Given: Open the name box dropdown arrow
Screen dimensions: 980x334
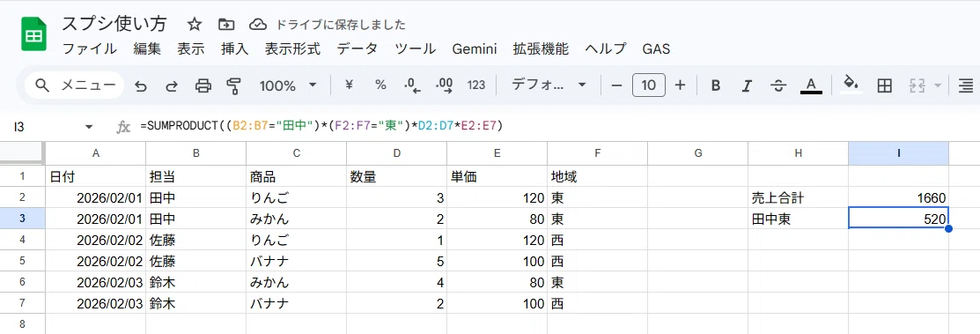Looking at the screenshot, I should click(88, 127).
